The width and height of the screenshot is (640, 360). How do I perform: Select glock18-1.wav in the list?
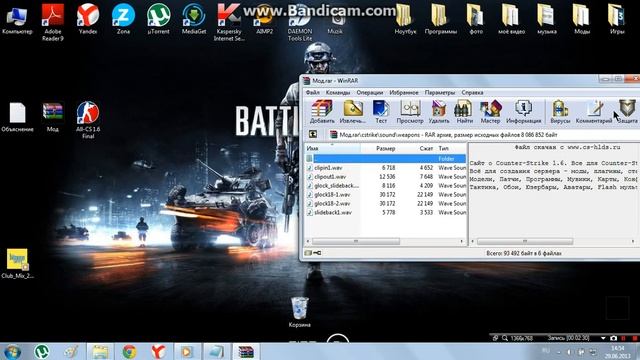[386, 195]
